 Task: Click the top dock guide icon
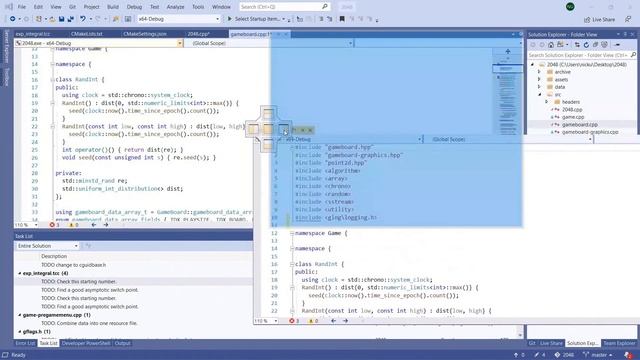[268, 113]
